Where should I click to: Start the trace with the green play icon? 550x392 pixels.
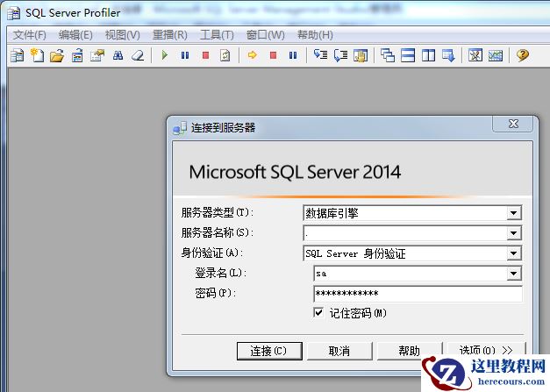coord(165,55)
